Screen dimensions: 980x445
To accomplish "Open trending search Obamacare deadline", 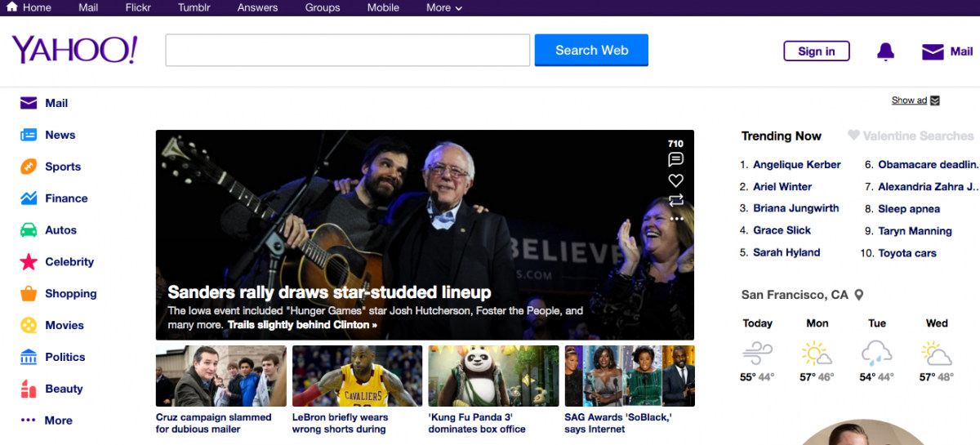I will click(929, 165).
